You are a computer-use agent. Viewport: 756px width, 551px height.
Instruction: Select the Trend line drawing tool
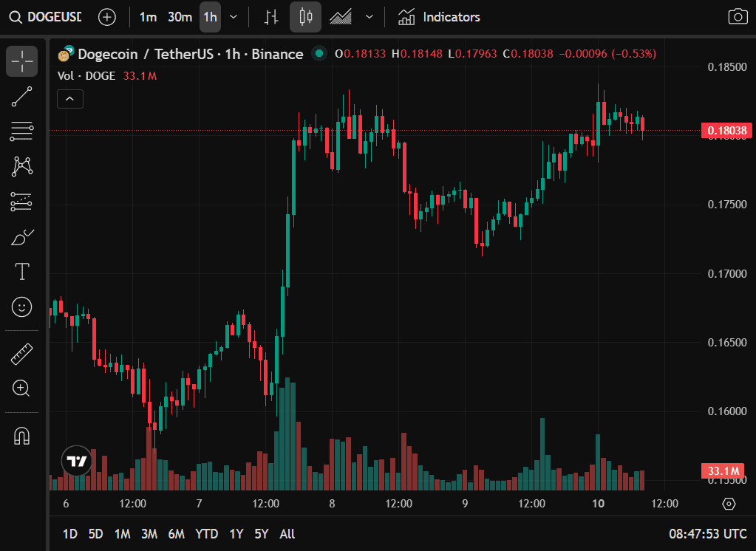[21, 96]
